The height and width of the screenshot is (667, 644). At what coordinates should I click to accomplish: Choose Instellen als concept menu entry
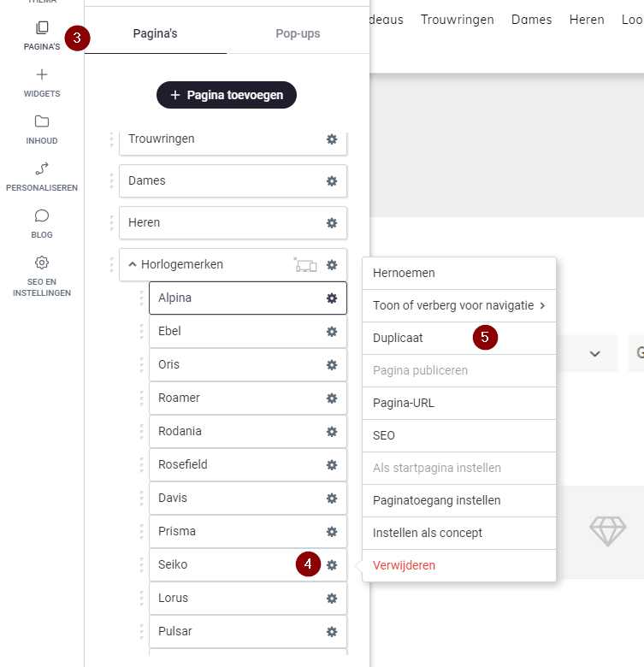click(x=459, y=533)
